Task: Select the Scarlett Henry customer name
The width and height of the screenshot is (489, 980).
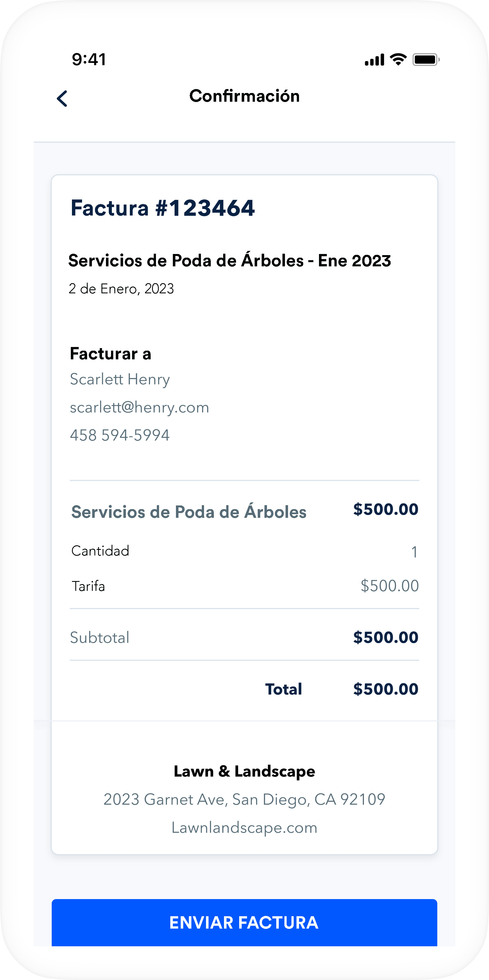Action: tap(120, 379)
